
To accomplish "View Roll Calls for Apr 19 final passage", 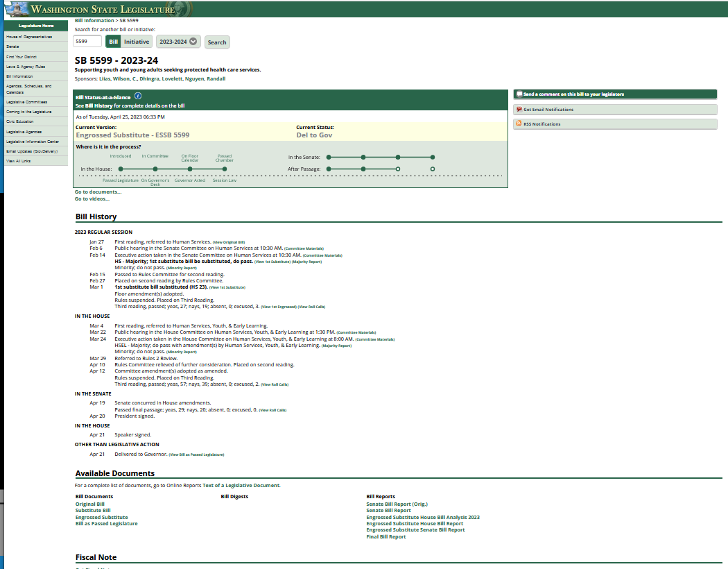I will click(272, 410).
